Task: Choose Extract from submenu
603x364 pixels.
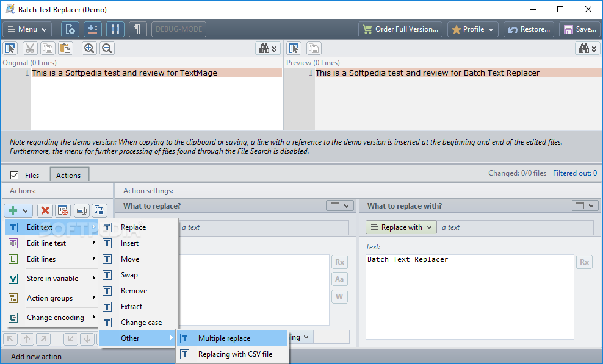Action: point(139,306)
